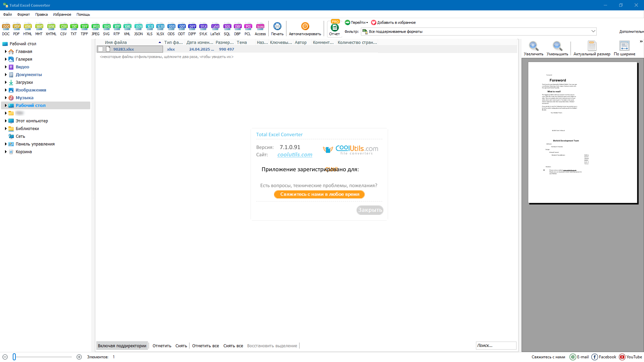Click Снять все button
Image resolution: width=644 pixels, height=362 pixels.
(233, 346)
